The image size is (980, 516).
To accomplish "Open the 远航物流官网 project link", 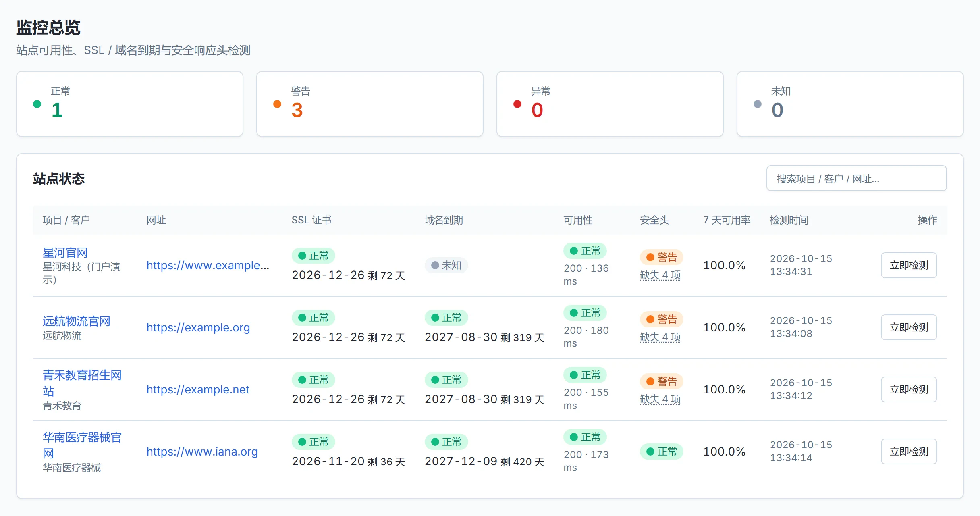I will 77,321.
